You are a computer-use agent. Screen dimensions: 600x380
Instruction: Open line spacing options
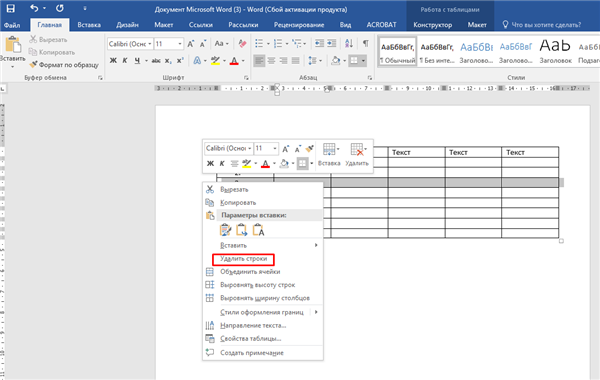click(x=315, y=60)
